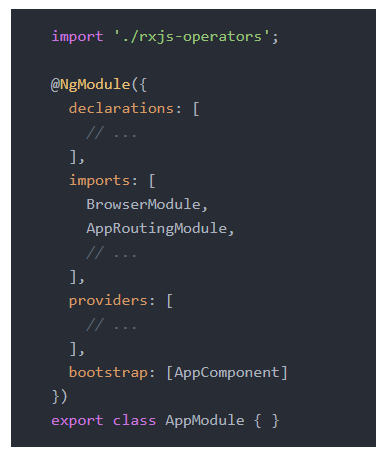Click the export keyword
376x451 pixels.
coord(77,420)
